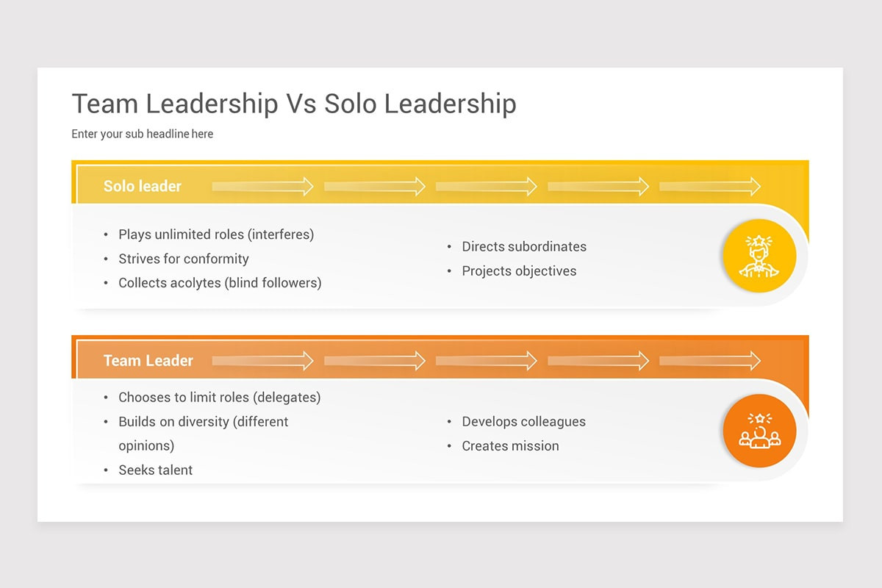Viewport: 882px width, 588px height.
Task: Click Chooses to limit roles (delegates) text
Action: (220, 398)
